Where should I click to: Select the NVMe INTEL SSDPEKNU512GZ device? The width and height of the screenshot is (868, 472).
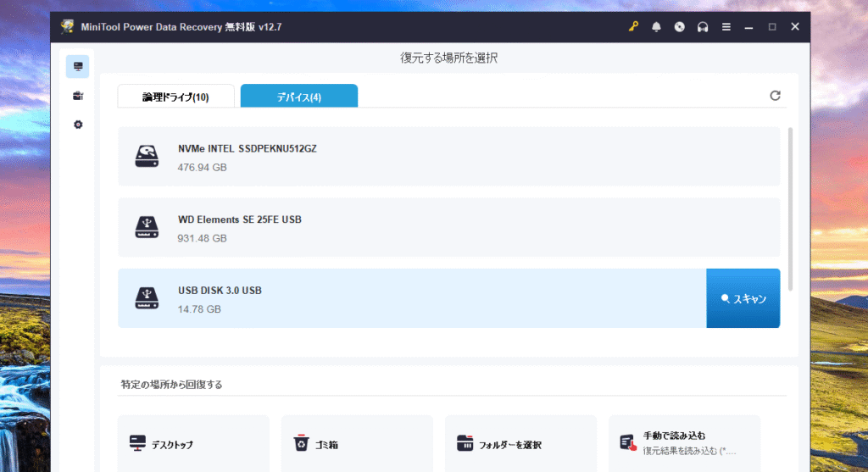click(x=448, y=157)
